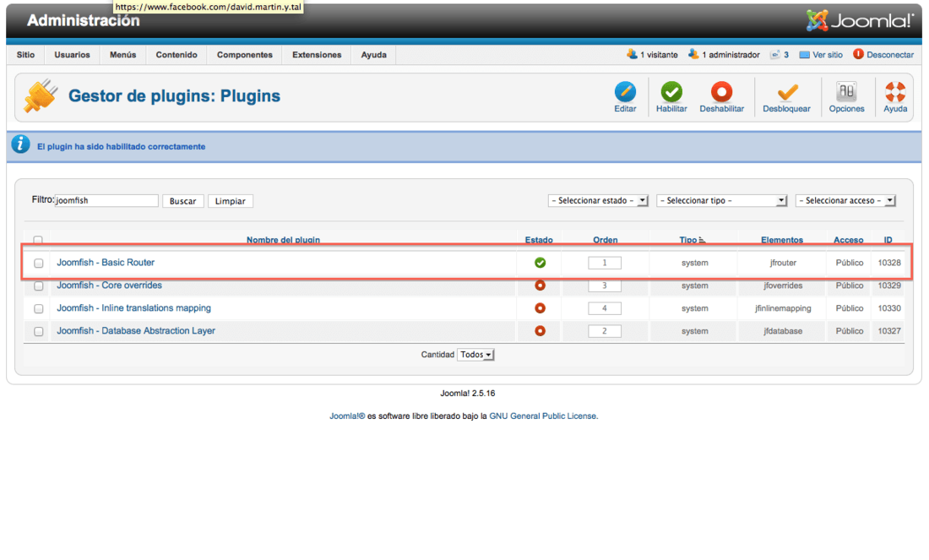
Task: Check the Joomfish - Basic Router checkbox
Action: pos(39,264)
